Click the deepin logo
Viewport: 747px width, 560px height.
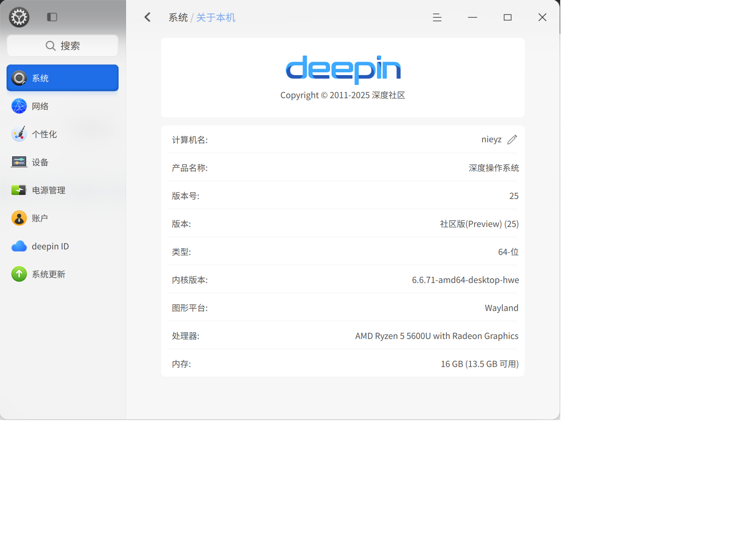(x=343, y=70)
